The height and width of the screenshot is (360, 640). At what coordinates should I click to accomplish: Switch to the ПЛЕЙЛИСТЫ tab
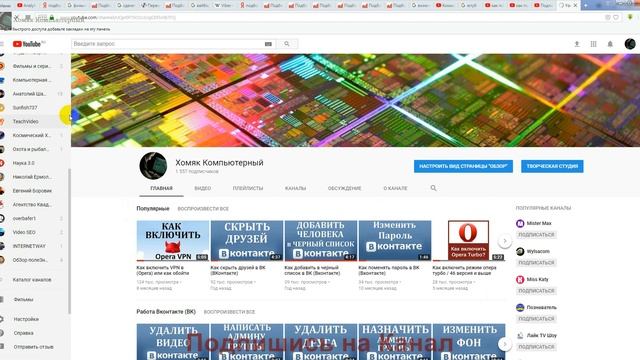248,188
